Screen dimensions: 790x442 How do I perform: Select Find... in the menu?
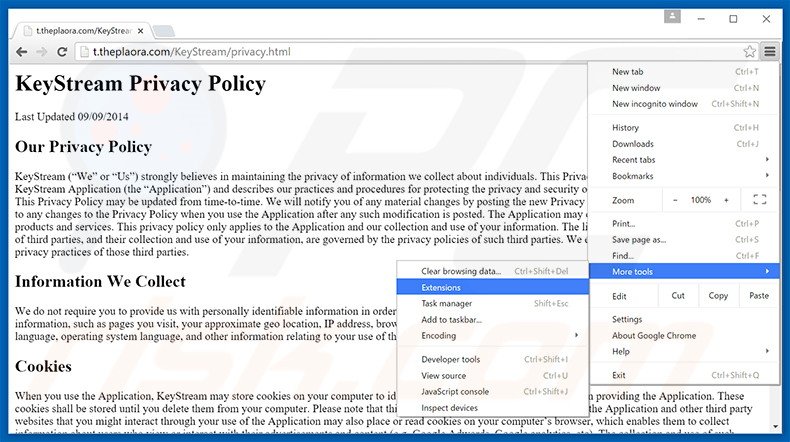tap(684, 256)
